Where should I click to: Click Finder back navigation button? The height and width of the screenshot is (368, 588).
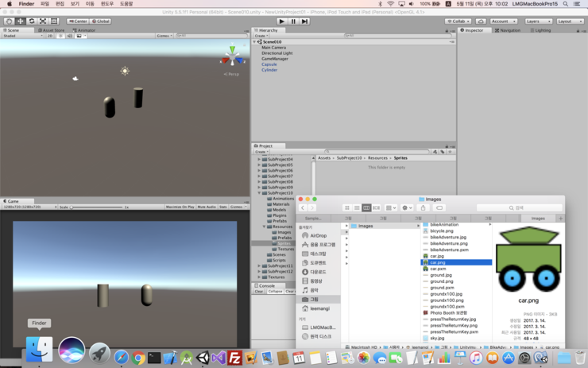coord(303,207)
